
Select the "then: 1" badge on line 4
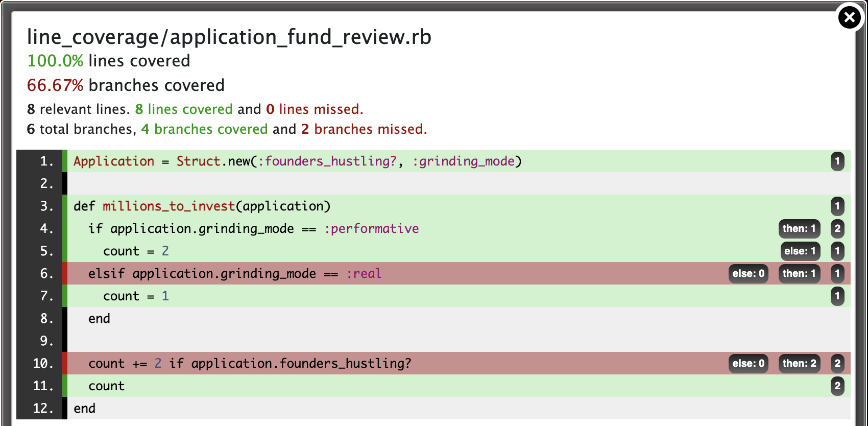pos(799,229)
